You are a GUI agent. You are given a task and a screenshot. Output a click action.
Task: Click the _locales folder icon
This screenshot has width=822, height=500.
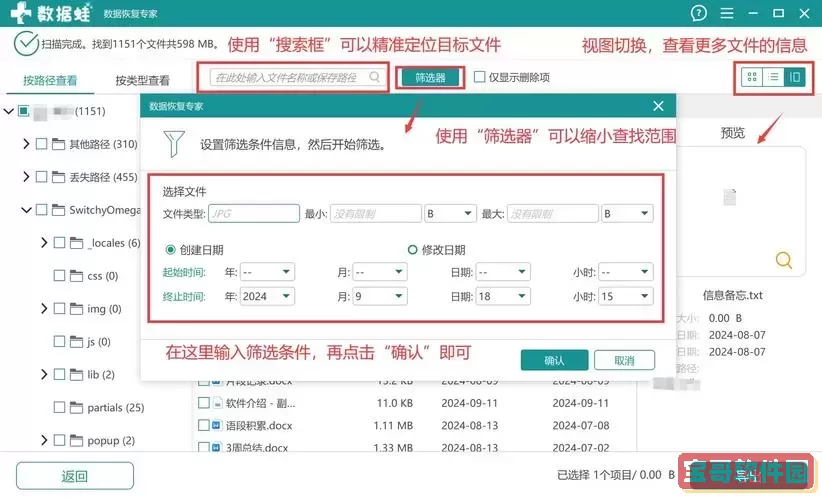pos(77,243)
